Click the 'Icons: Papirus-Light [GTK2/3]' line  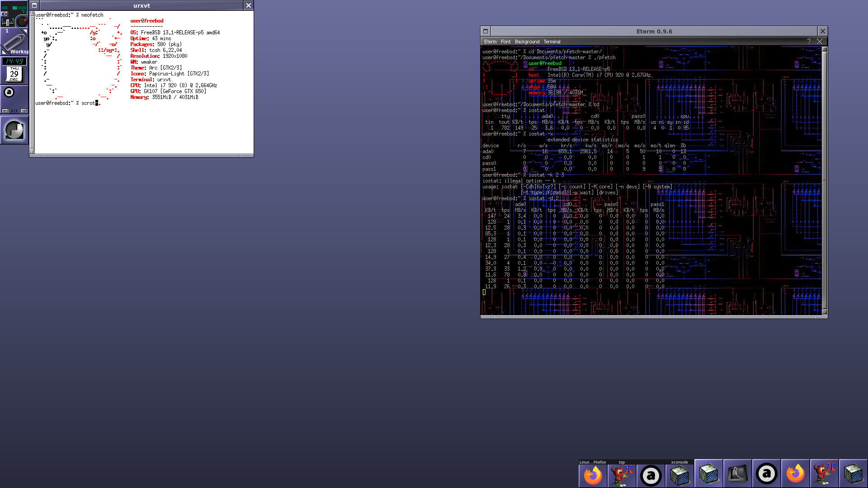[170, 74]
